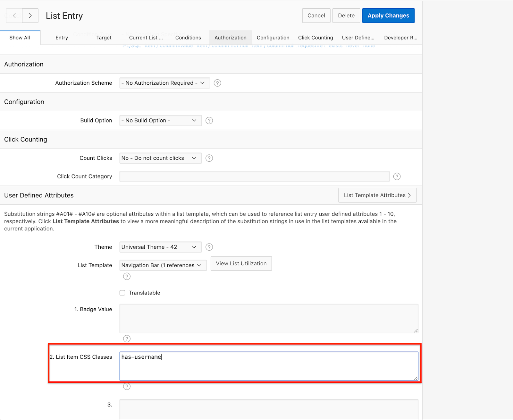Navigate to the previous list entry

click(14, 15)
